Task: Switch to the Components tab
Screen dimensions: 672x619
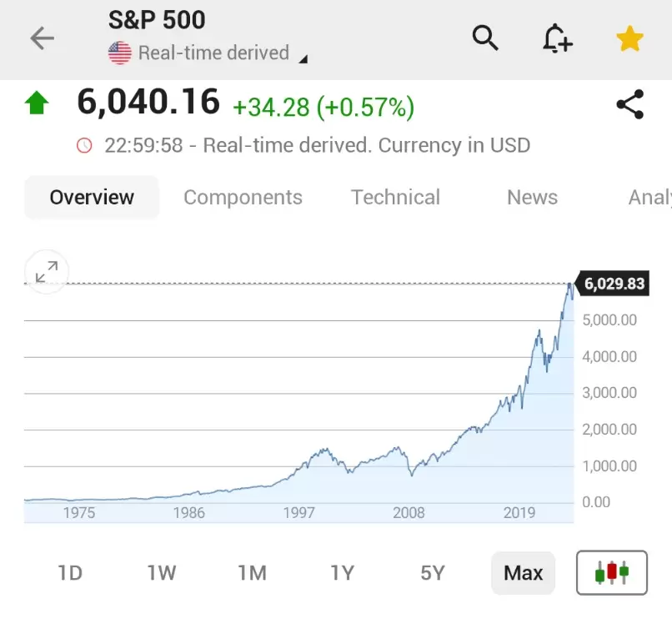Action: (243, 198)
